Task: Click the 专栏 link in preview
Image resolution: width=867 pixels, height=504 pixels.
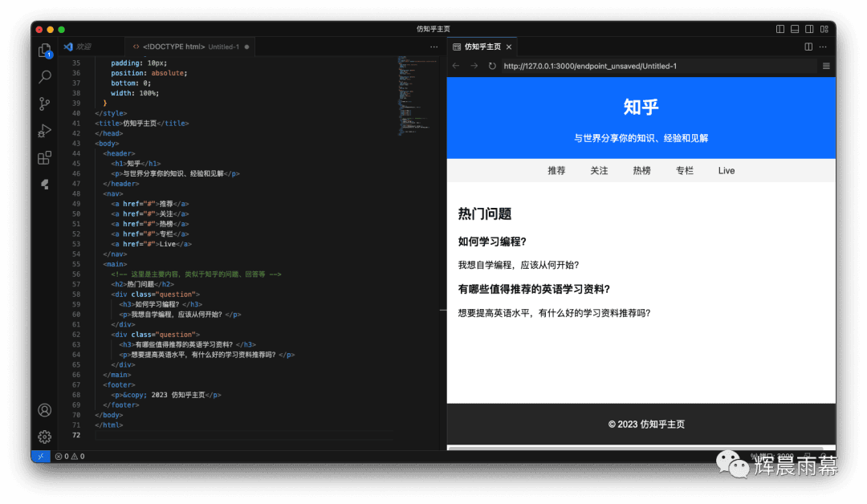Action: 684,171
